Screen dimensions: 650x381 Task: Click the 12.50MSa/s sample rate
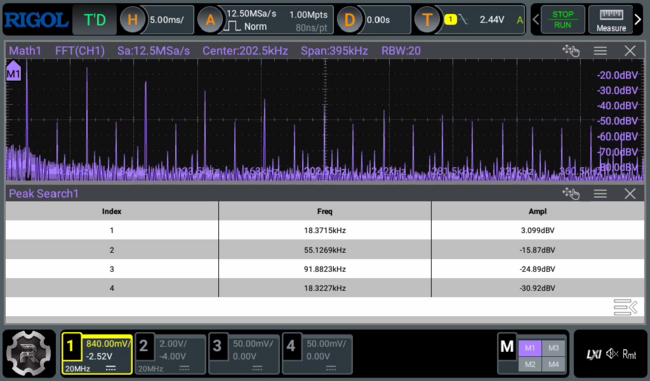pos(251,14)
